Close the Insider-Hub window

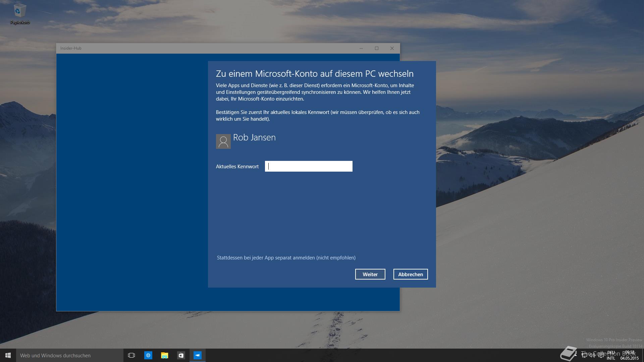[392, 48]
